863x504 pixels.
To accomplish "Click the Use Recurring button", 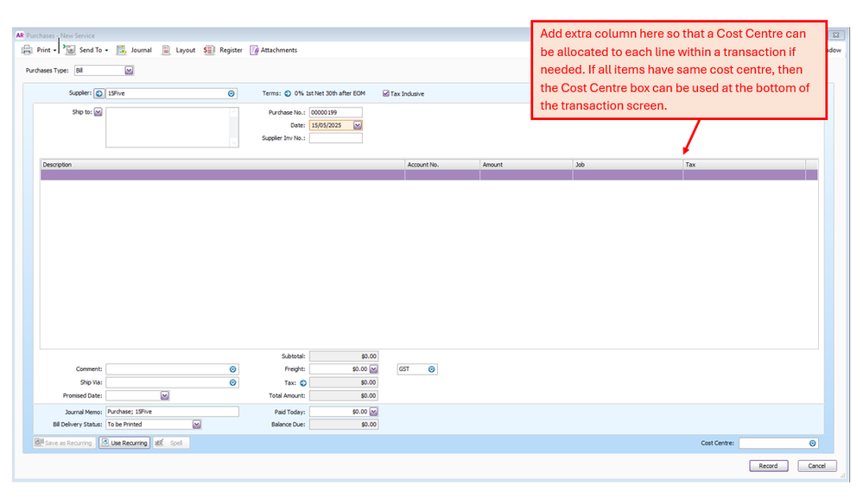I will coord(124,443).
